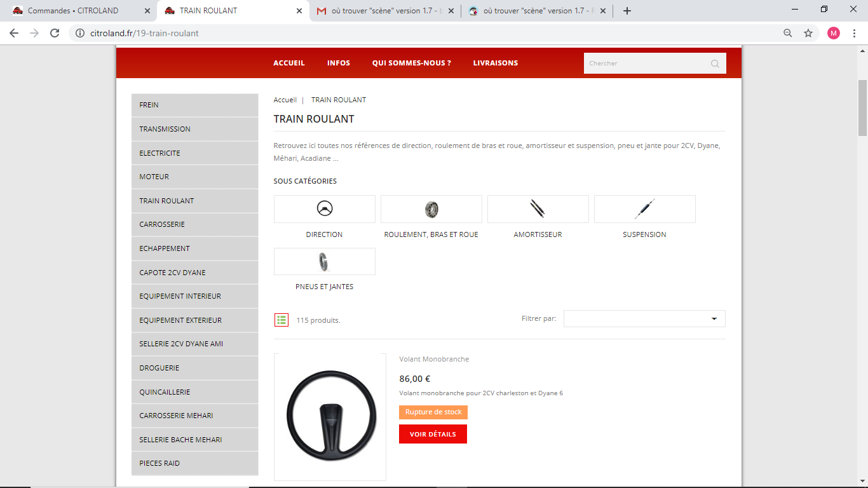
Task: Open the zoom magnifier icon in address bar
Action: pos(788,33)
